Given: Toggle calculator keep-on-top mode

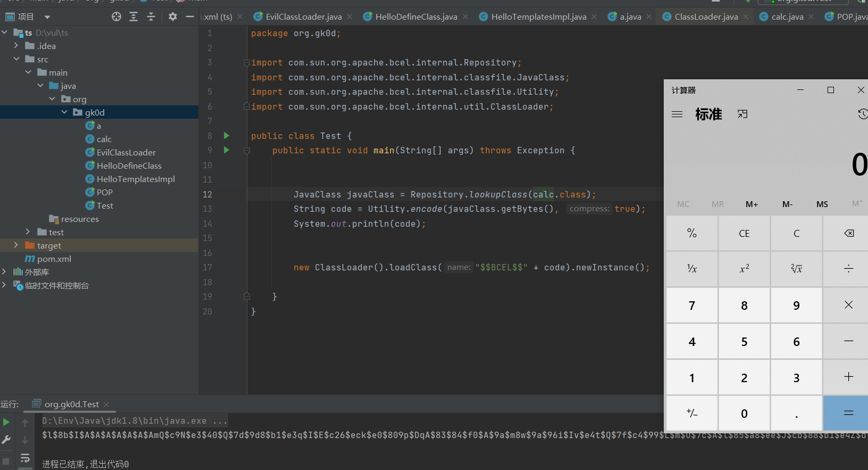Looking at the screenshot, I should click(742, 114).
